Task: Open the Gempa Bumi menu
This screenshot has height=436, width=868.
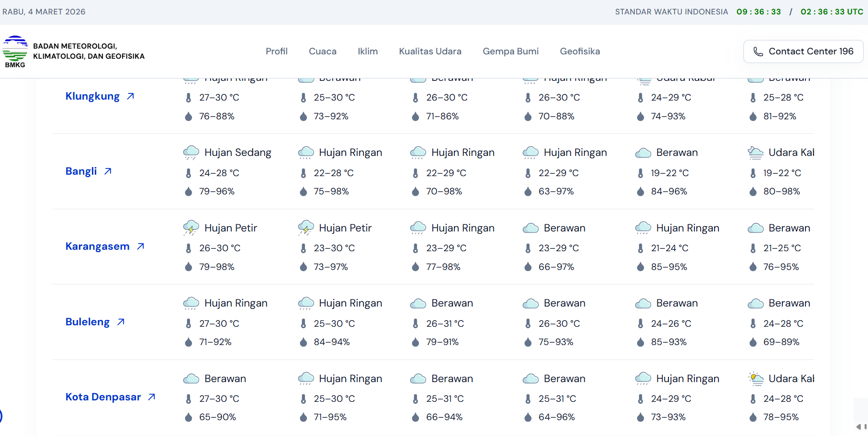Action: point(510,51)
